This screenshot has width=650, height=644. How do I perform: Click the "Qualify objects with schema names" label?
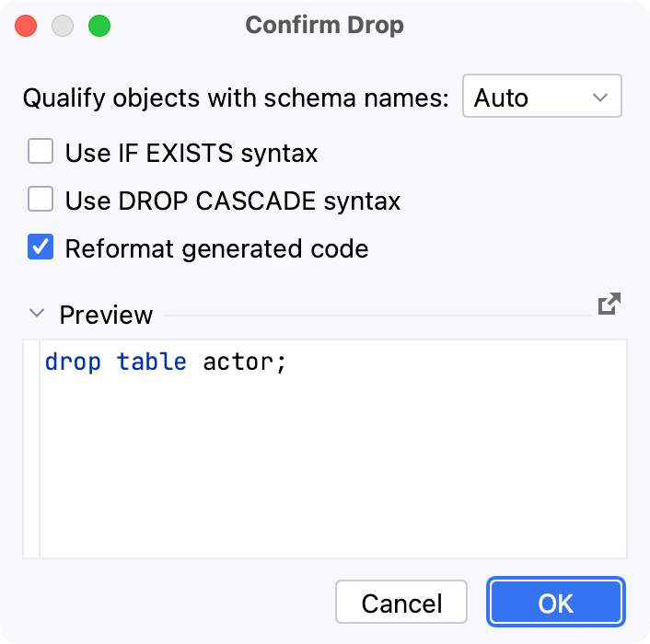[237, 98]
